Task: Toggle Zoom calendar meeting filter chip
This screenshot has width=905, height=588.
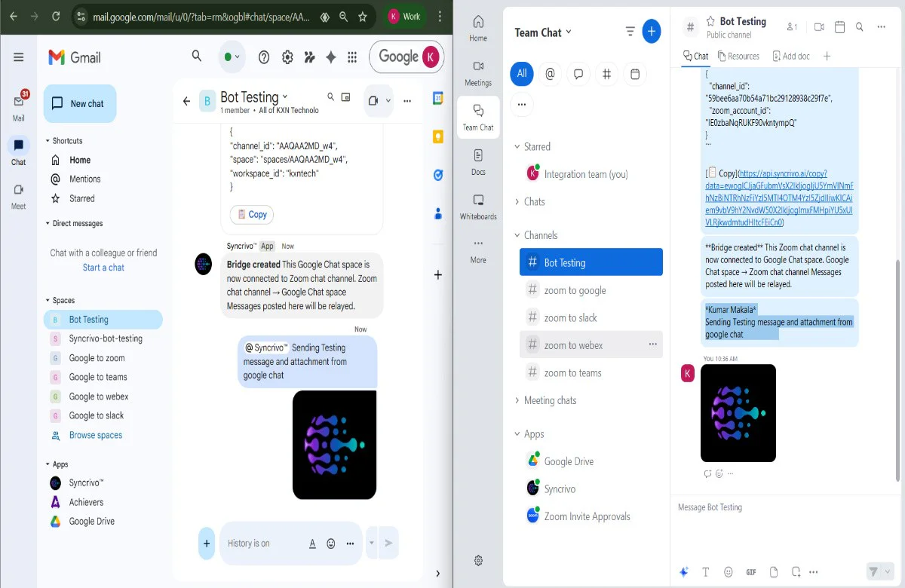Action: point(635,74)
